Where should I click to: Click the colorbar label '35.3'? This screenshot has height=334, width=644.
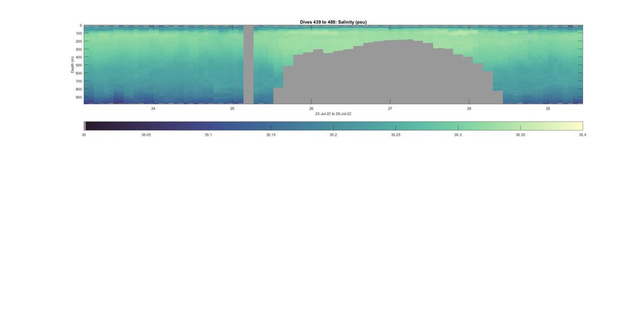(x=458, y=135)
